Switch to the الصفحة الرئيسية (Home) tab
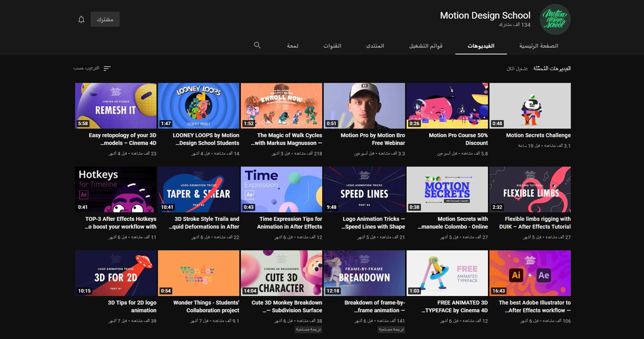This screenshot has height=339, width=644. click(539, 46)
